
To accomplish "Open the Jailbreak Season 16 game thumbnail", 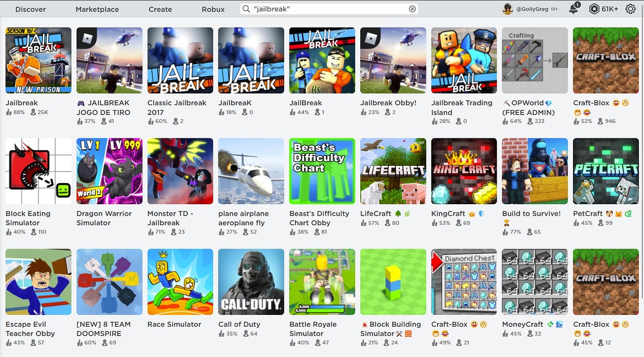I will (38, 60).
